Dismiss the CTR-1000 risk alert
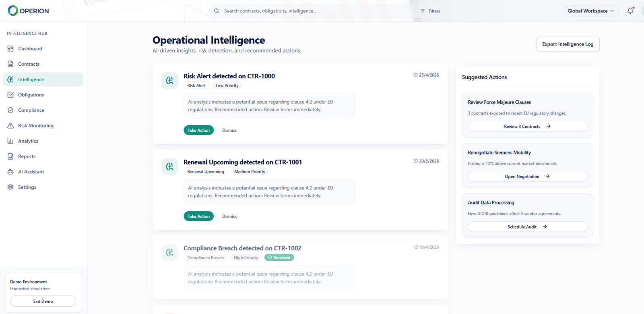 [229, 130]
